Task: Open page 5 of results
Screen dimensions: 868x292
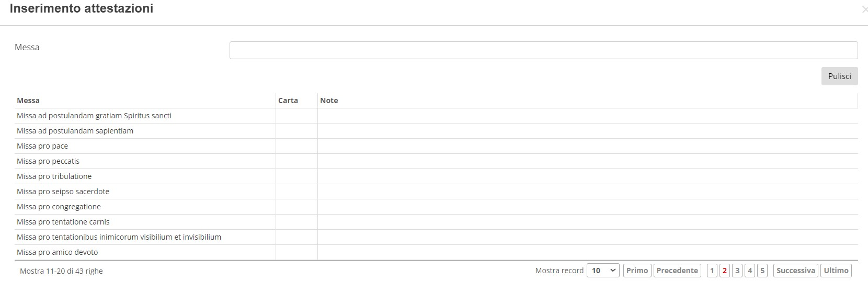Action: tap(762, 271)
